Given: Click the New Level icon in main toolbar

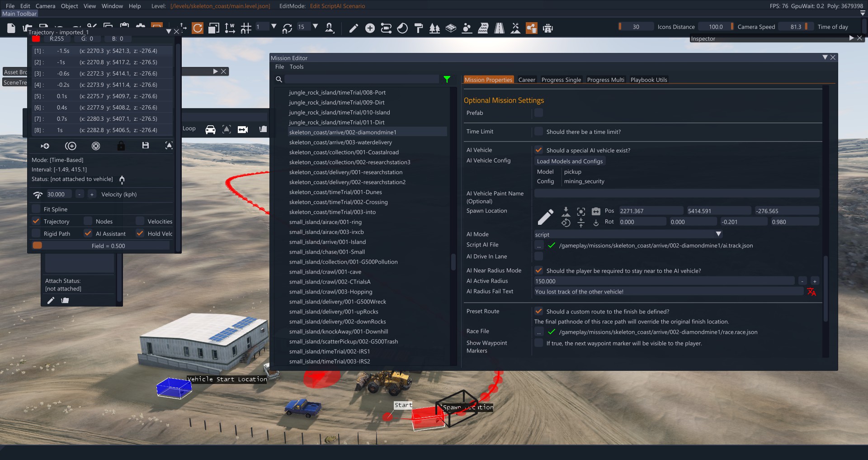Looking at the screenshot, I should point(11,28).
